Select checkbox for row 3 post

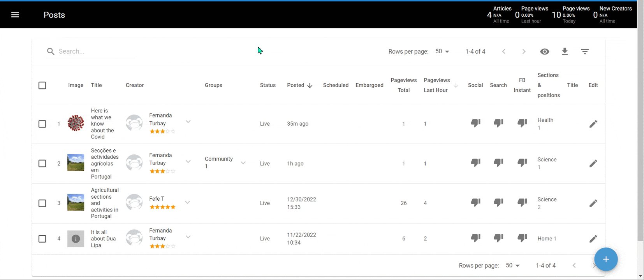pyautogui.click(x=42, y=203)
